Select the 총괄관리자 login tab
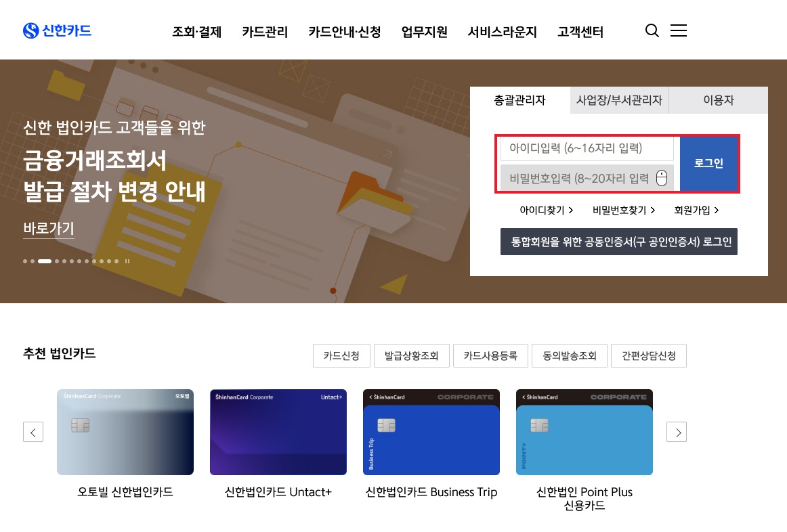Screen dimensions: 787x532 coord(520,100)
